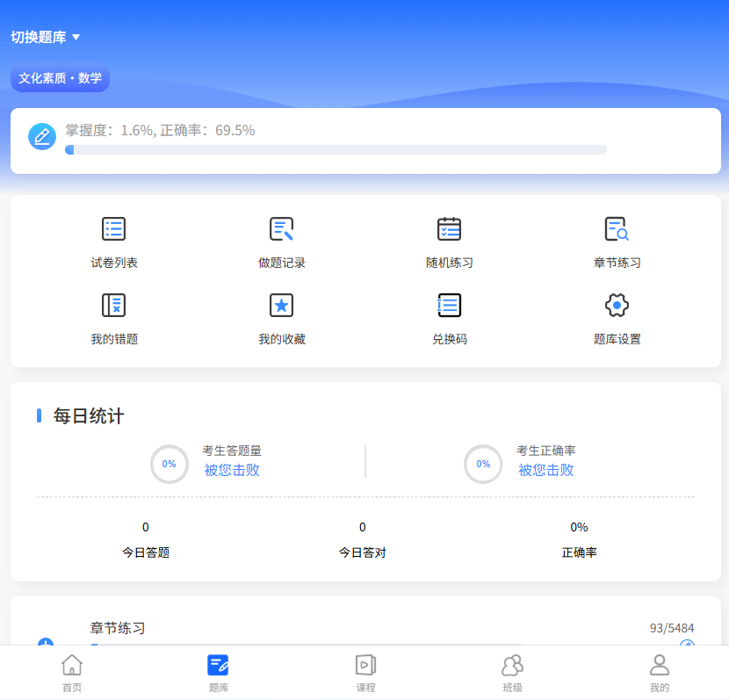Open the 兑换码 redeem code icon
Image resolution: width=729 pixels, height=700 pixels.
click(x=449, y=306)
